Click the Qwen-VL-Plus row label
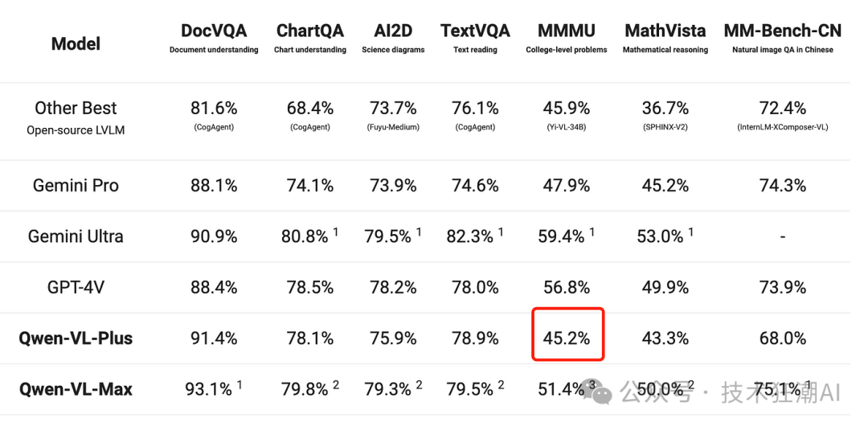The image size is (868, 427). (x=76, y=338)
